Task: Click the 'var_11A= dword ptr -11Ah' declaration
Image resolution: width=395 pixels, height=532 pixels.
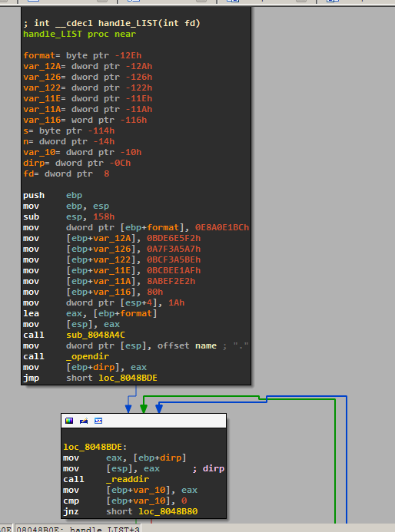Action: (88, 109)
